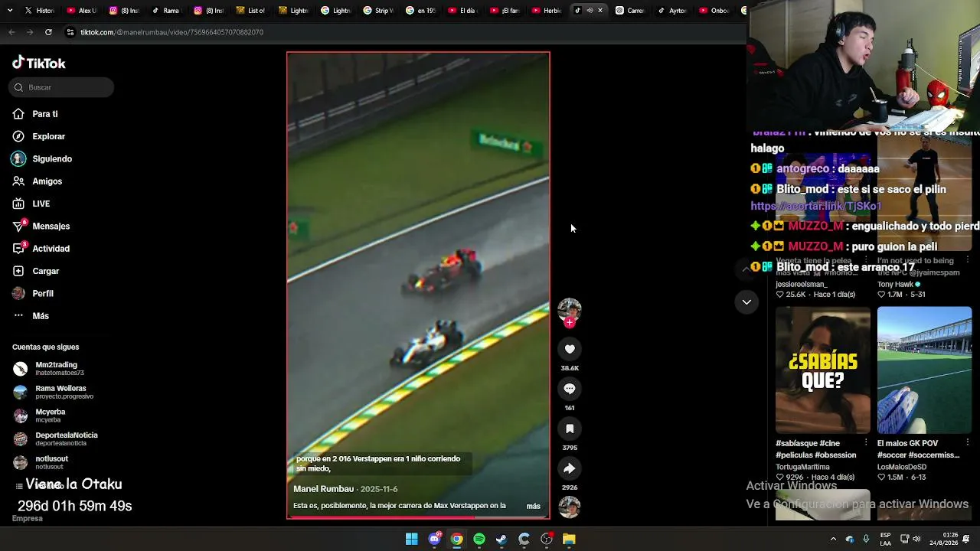Open Manel Rumbau's profile from the video caption
The width and height of the screenshot is (980, 551).
click(323, 489)
